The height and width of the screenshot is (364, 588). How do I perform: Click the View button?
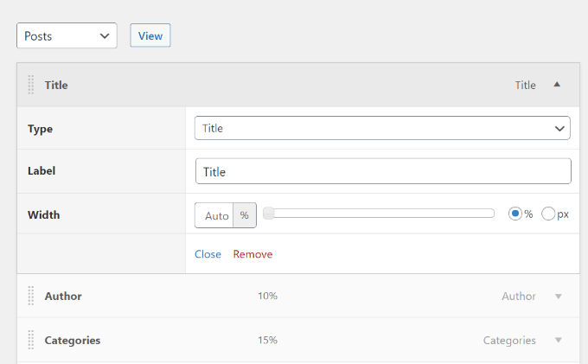pyautogui.click(x=150, y=35)
